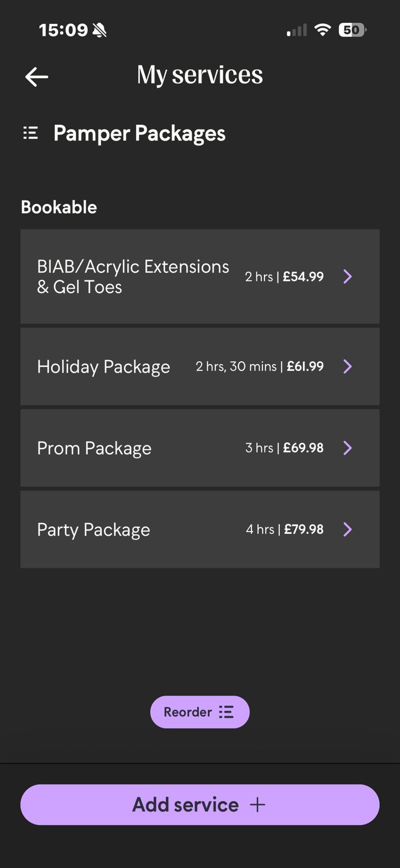Screen dimensions: 400x868
Task: Tap the £54.99 price on BIAB row
Action: (304, 277)
